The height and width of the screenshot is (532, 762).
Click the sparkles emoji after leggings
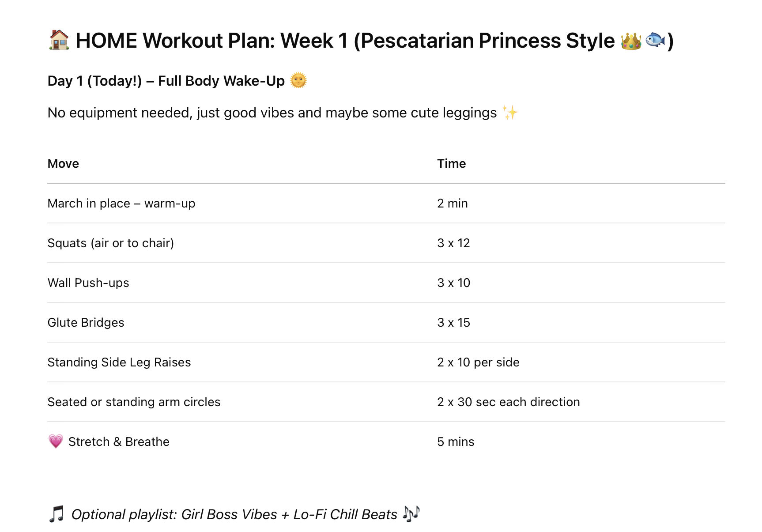(x=510, y=113)
